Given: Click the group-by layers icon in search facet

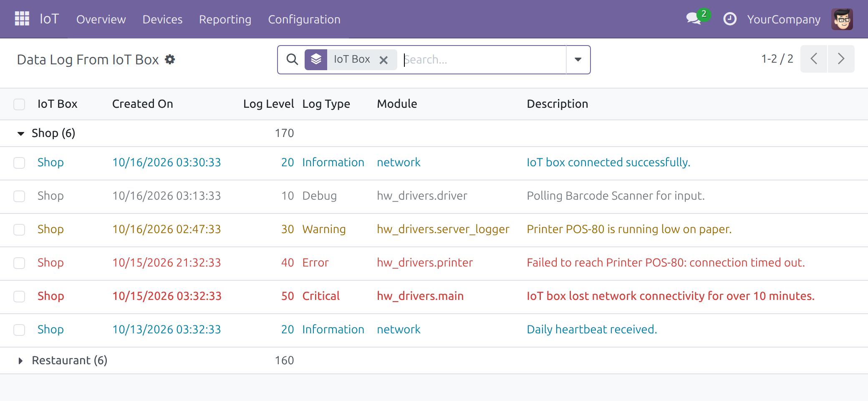Looking at the screenshot, I should (316, 59).
